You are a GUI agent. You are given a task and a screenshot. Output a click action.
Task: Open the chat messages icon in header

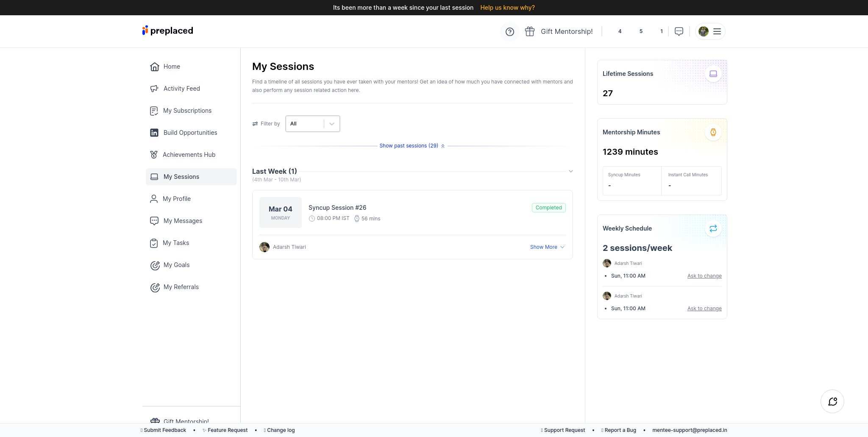click(679, 32)
